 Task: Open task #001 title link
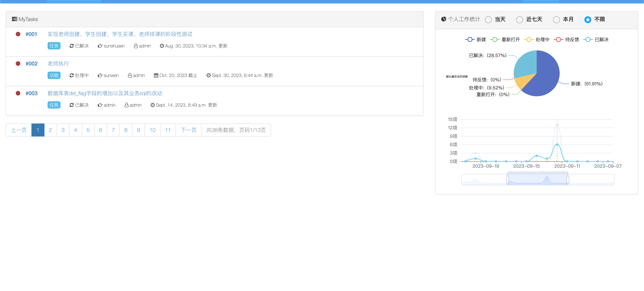(120, 34)
